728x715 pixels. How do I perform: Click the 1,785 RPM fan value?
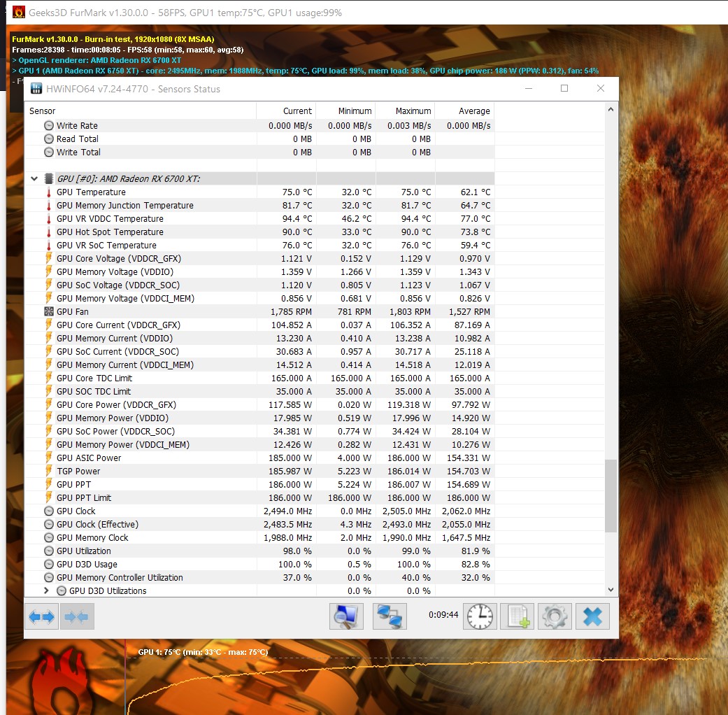coord(291,312)
